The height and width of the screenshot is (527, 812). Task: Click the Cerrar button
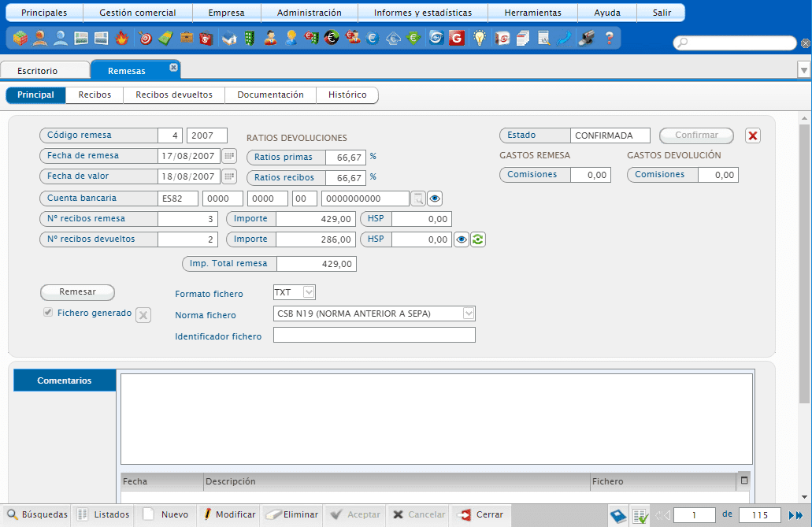[x=480, y=514]
